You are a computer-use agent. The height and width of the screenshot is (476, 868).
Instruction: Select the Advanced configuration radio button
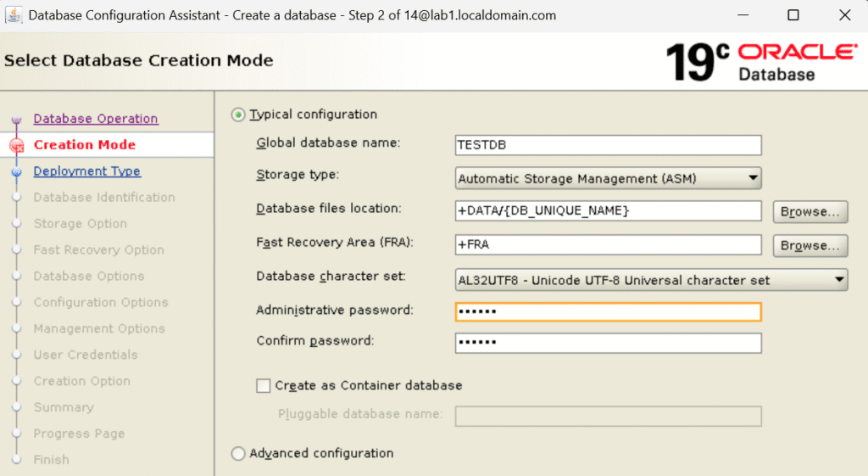[x=238, y=453]
